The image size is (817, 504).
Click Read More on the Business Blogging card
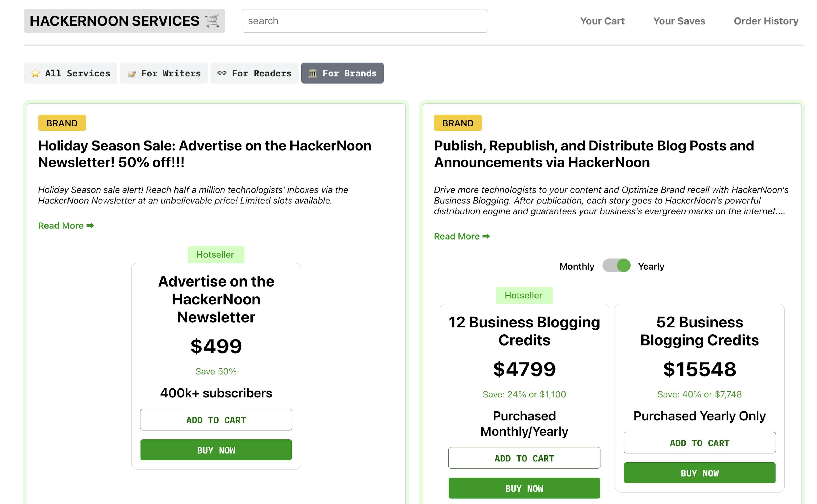coord(461,236)
